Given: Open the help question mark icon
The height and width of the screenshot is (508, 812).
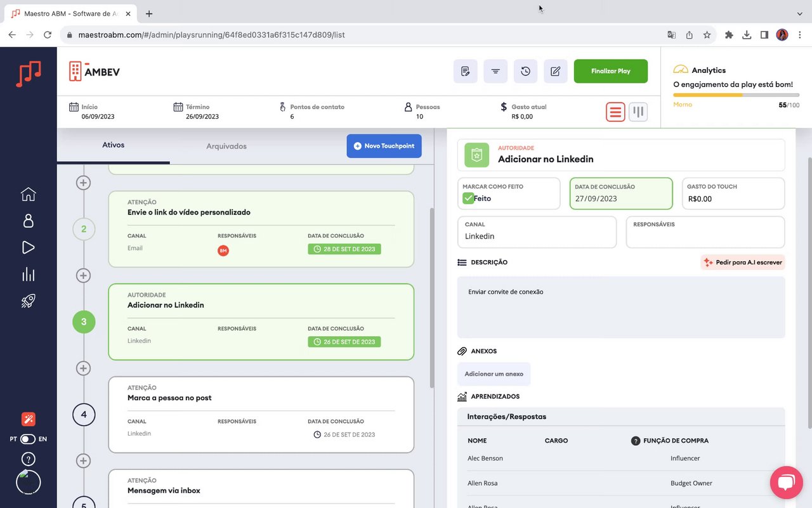Looking at the screenshot, I should coord(28,459).
